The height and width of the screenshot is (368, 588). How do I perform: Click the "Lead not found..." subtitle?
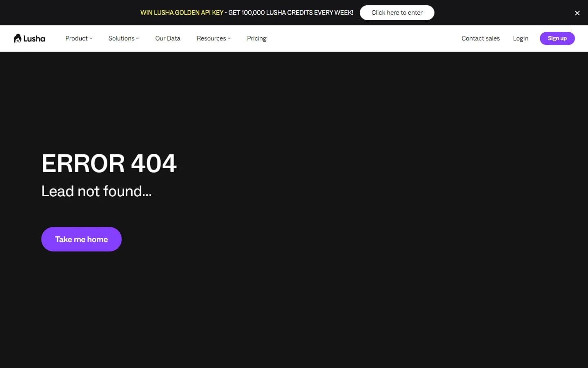click(96, 191)
